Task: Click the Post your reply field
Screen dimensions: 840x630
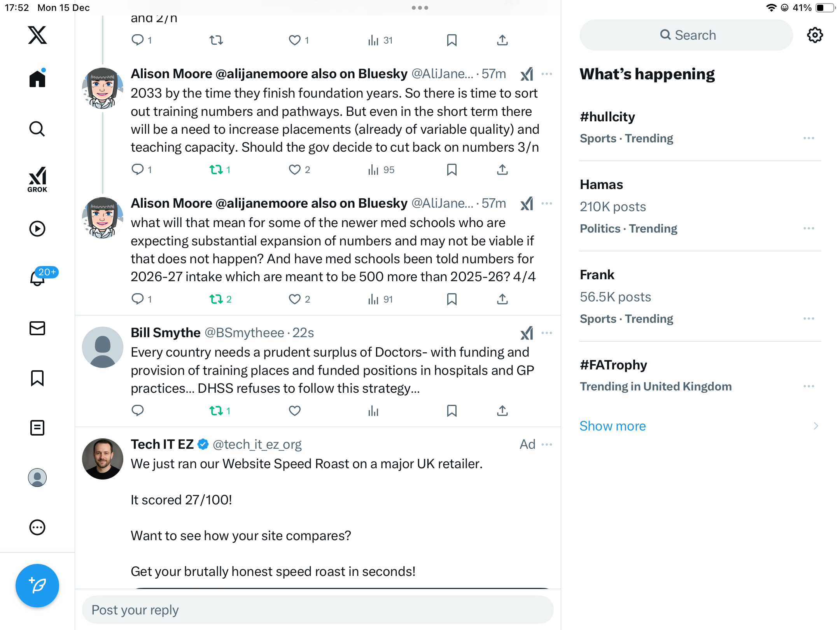Action: (317, 610)
